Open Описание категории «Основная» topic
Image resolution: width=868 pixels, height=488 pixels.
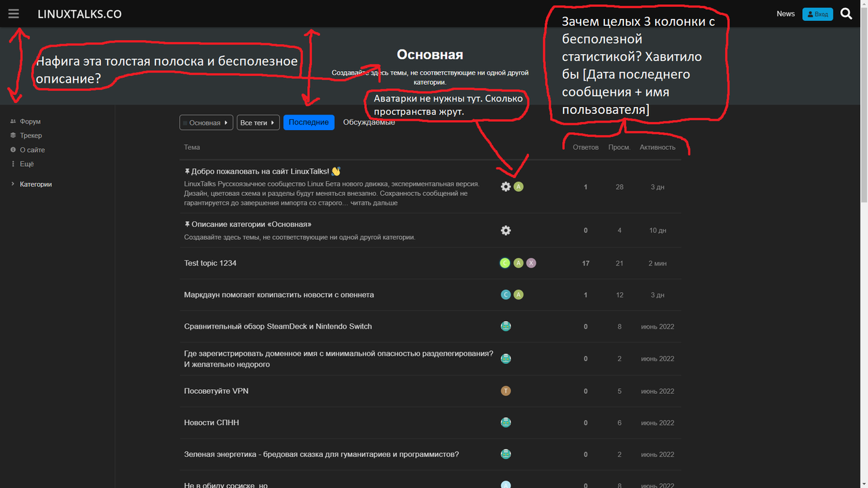(252, 224)
